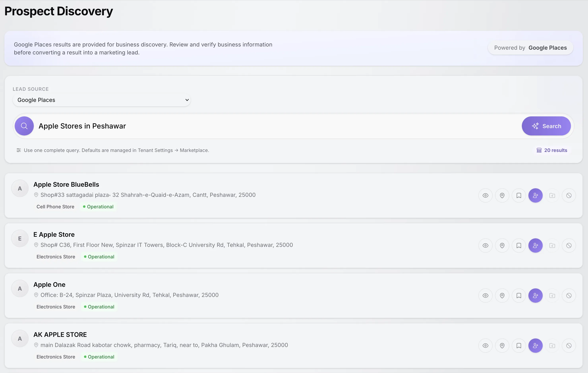The height and width of the screenshot is (373, 588).
Task: Add Apple Store BlueBells to a folder
Action: click(552, 195)
